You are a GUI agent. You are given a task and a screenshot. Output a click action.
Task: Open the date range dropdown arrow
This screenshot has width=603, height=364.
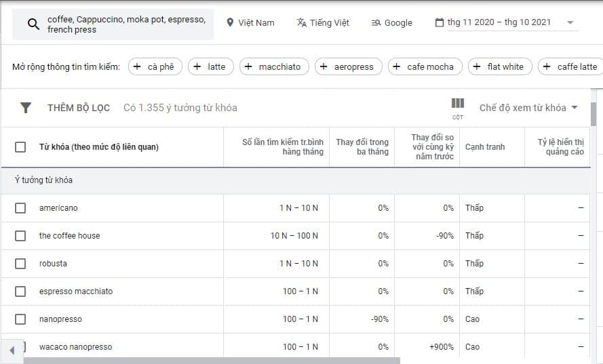570,22
